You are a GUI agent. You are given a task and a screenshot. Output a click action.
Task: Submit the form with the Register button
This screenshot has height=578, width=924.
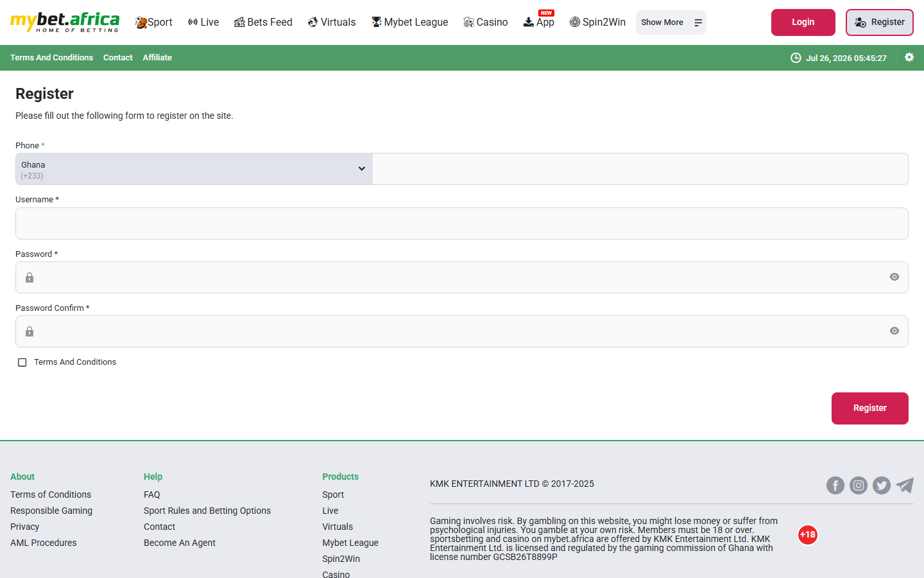point(870,408)
